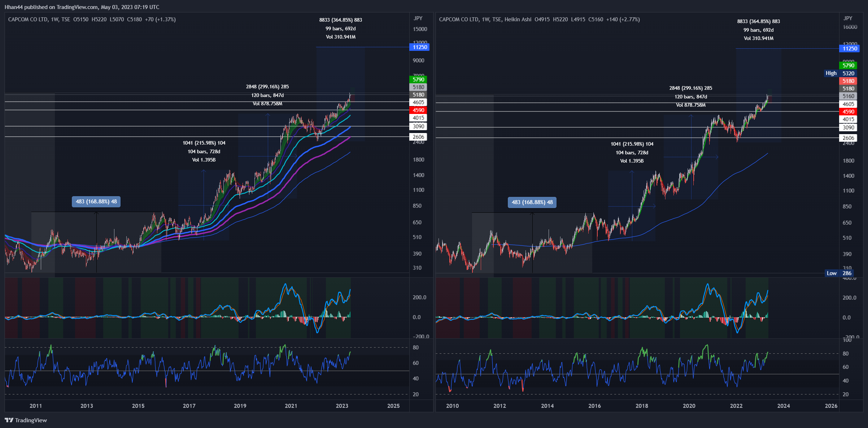Click the 2026 year label on right time axis
868x428 pixels.
831,406
